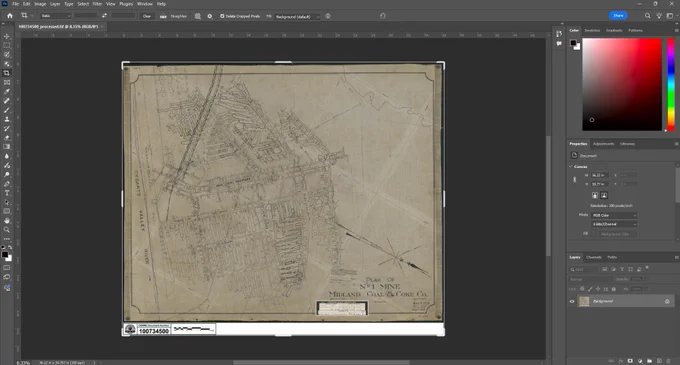Select the Rectangular Marquee tool
Viewport: 680px width, 365px height.
7,46
